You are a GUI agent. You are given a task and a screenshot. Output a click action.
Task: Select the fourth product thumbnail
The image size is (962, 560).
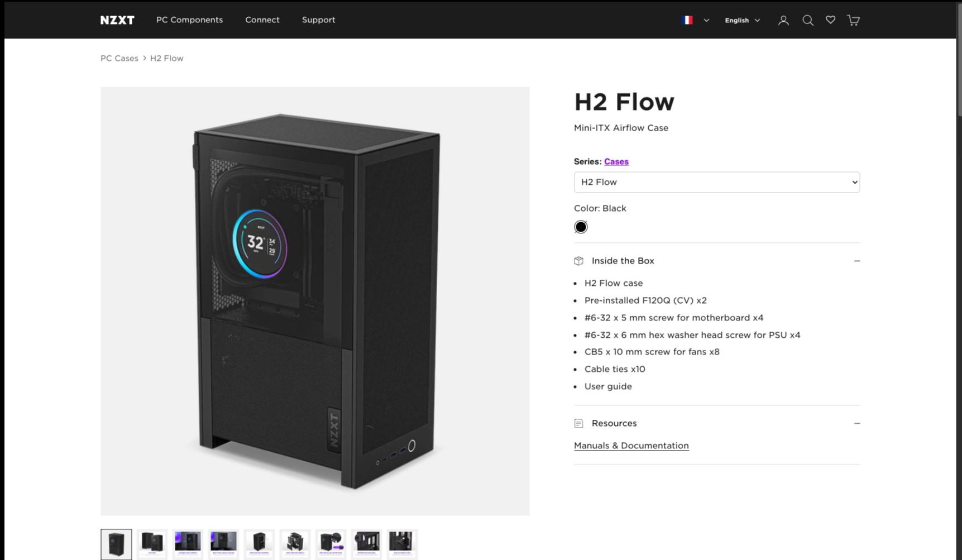[223, 544]
